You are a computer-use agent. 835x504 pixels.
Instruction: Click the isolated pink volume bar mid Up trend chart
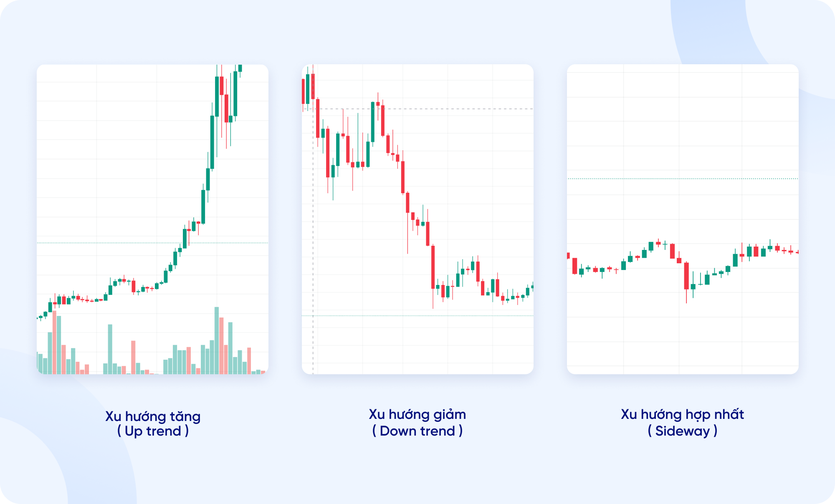coord(133,357)
